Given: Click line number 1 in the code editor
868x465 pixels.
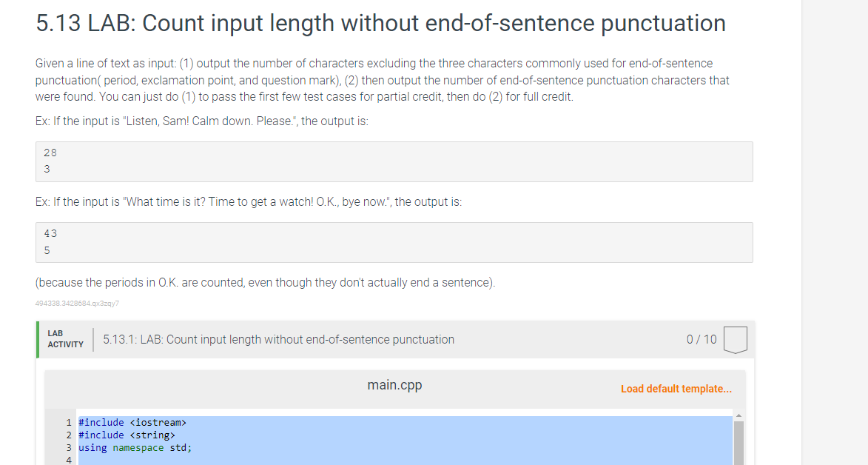Looking at the screenshot, I should [x=68, y=422].
